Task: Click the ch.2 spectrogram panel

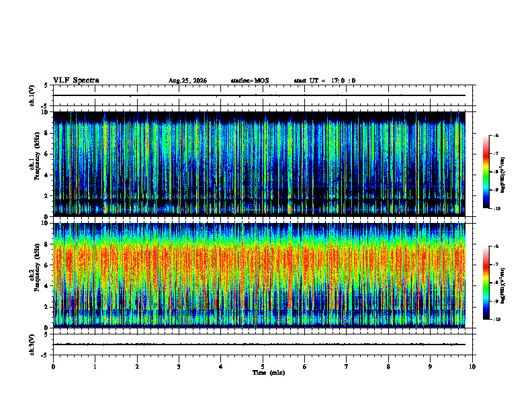Action: [259, 275]
